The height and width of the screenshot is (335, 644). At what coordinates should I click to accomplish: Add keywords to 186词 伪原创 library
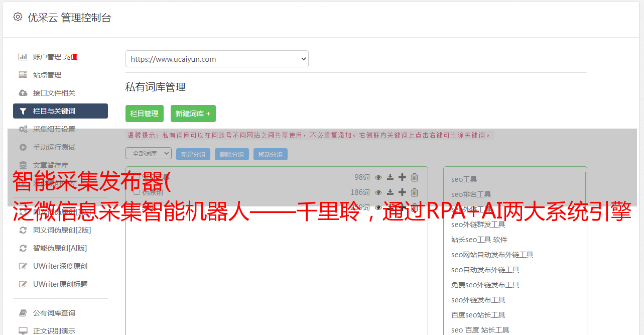[x=402, y=192]
